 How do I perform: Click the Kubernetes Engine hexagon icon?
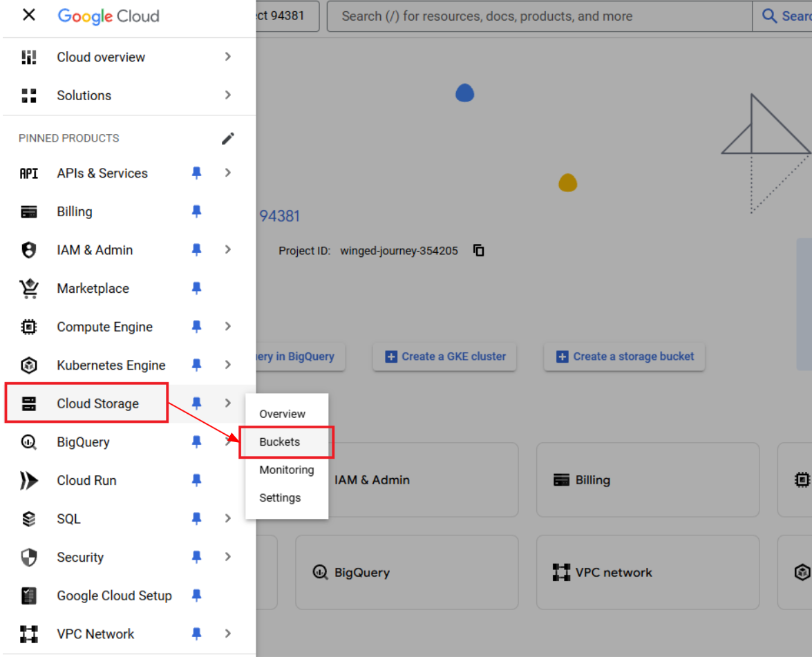(29, 365)
